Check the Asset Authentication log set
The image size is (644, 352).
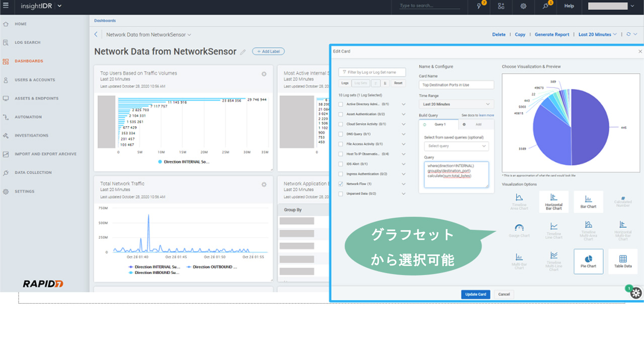click(341, 114)
